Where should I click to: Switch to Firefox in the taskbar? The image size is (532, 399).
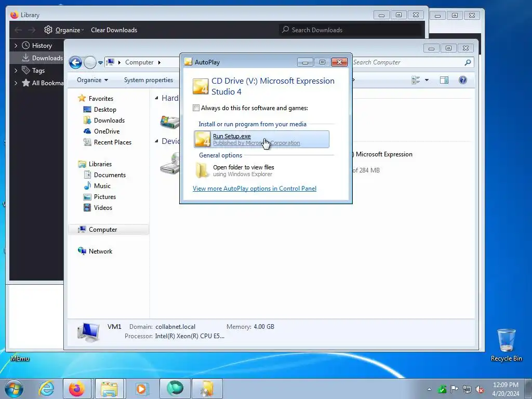click(77, 389)
